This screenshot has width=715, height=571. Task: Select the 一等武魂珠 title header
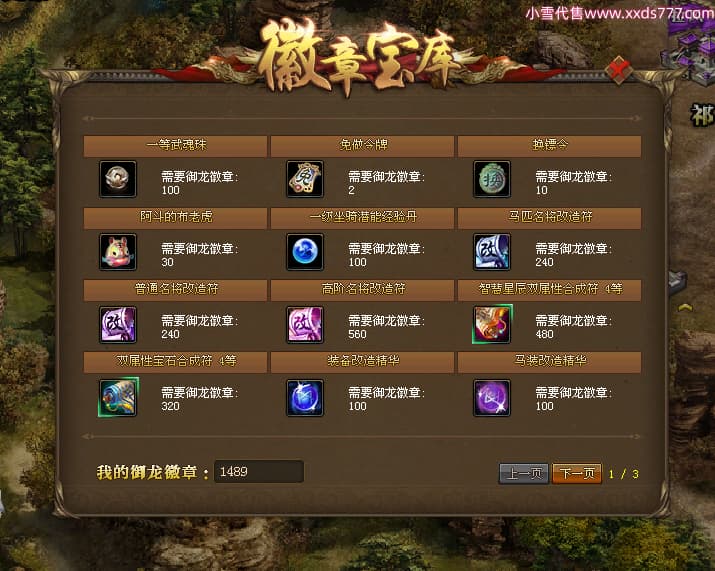(176, 145)
